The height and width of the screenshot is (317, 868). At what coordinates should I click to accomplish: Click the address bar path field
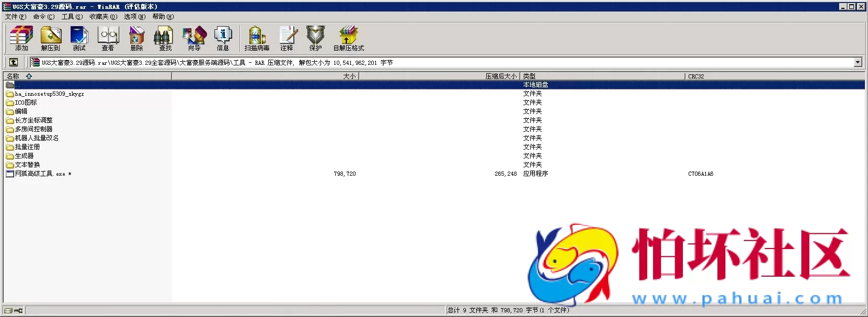(442, 62)
